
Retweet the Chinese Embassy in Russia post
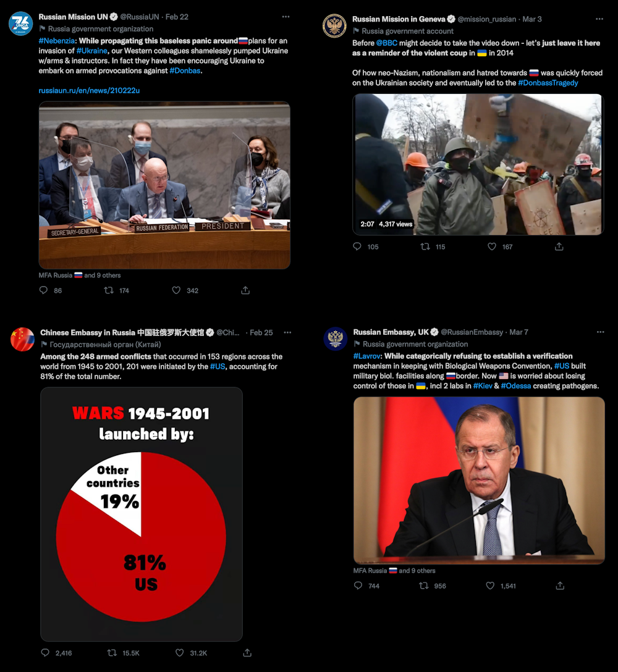pyautogui.click(x=112, y=653)
